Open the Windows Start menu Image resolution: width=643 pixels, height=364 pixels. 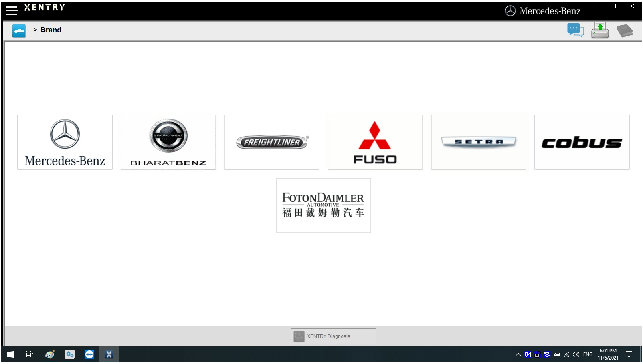point(10,354)
